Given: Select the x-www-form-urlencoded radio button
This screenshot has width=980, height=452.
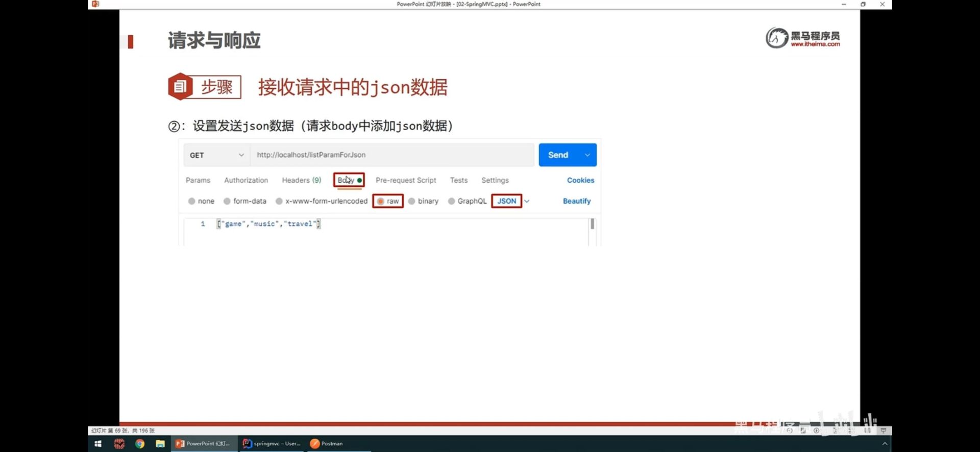Looking at the screenshot, I should coord(279,201).
